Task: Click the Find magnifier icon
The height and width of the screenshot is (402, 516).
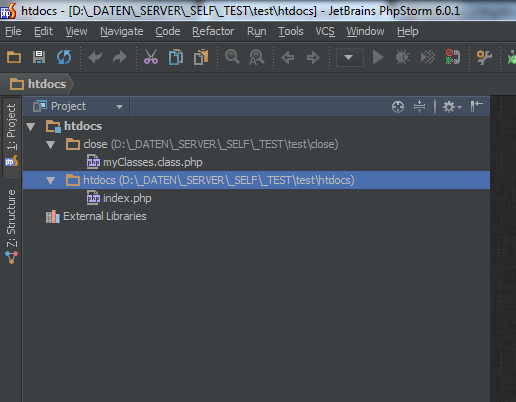Action: (232, 57)
